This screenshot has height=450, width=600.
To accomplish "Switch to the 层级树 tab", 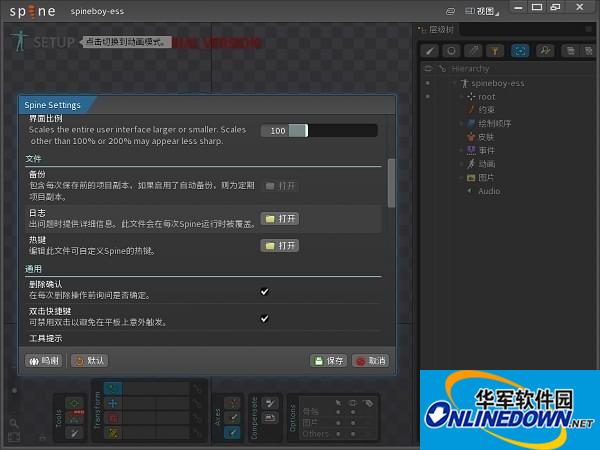I will [437, 29].
